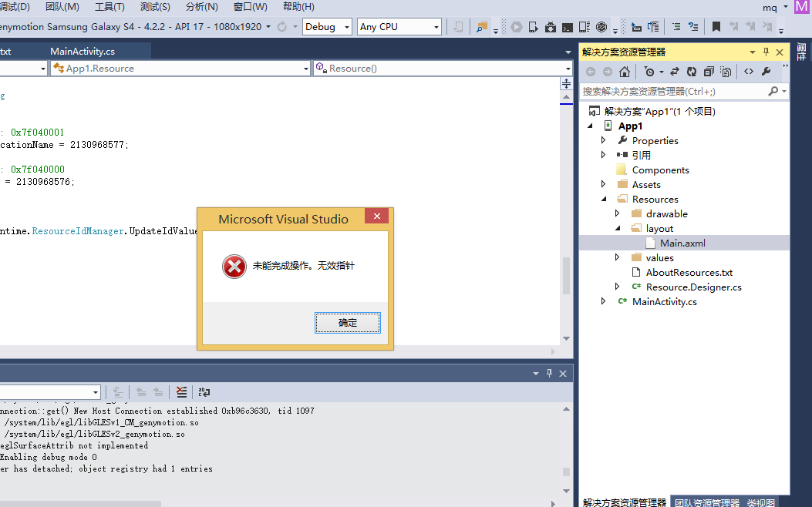
Task: Click the blue bracket and lines text editor icon
Action: click(654, 27)
